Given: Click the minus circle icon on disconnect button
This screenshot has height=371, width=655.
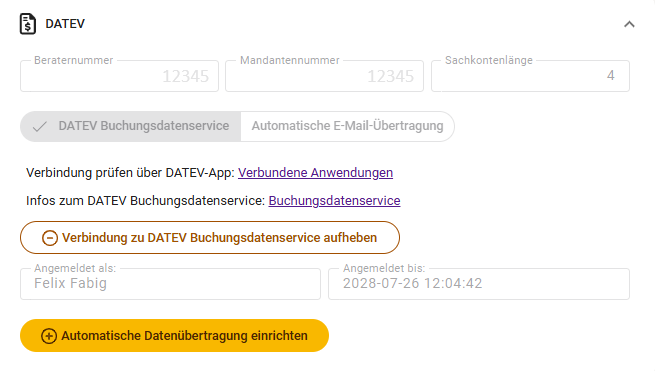Looking at the screenshot, I should point(50,238).
